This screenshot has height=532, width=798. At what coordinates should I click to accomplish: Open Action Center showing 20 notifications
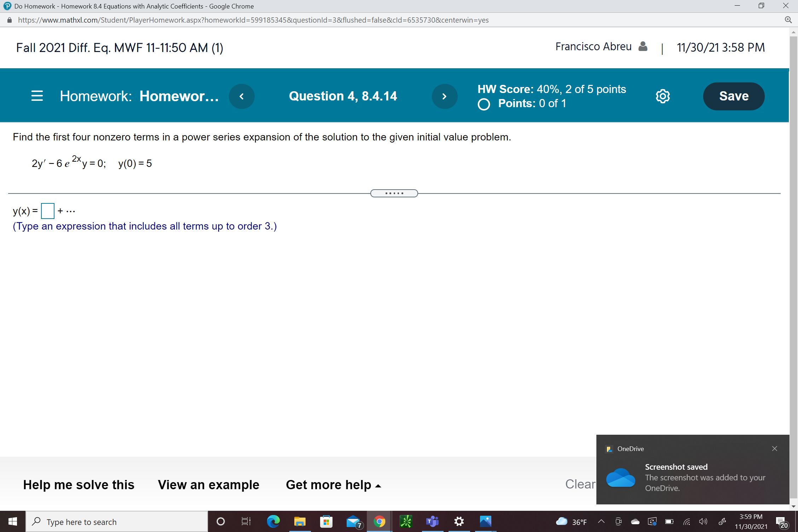pyautogui.click(x=782, y=521)
